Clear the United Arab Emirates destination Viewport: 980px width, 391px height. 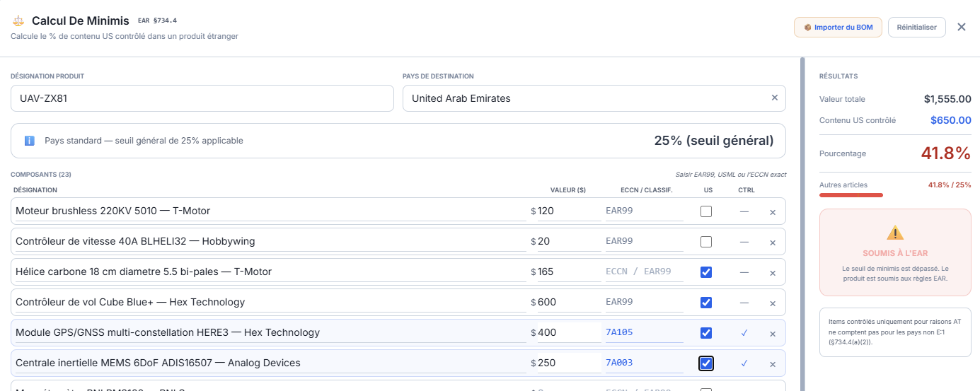(x=774, y=98)
